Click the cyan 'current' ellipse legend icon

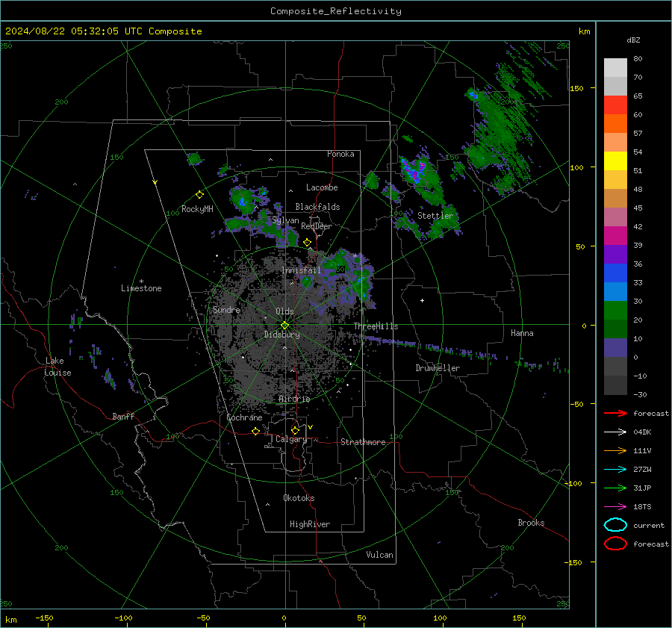coord(615,525)
